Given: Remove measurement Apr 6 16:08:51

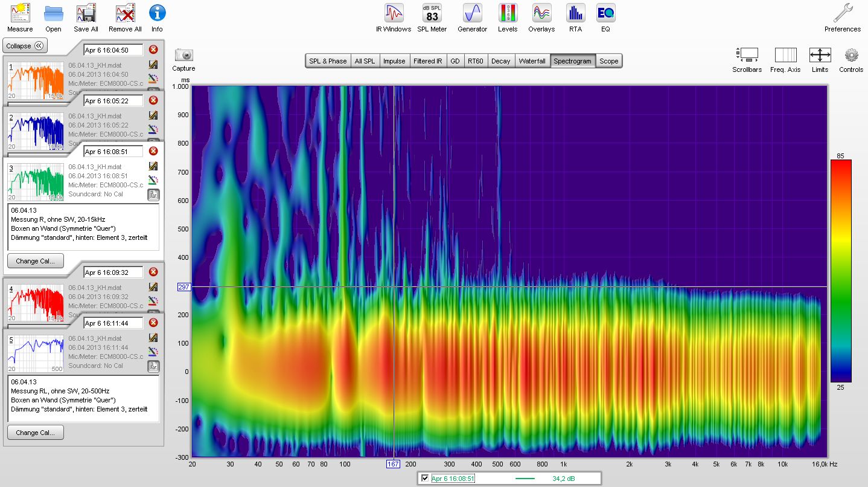Looking at the screenshot, I should point(153,151).
